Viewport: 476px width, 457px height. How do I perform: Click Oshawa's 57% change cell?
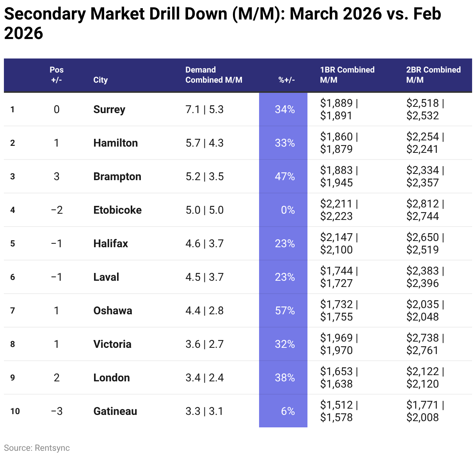coord(284,311)
